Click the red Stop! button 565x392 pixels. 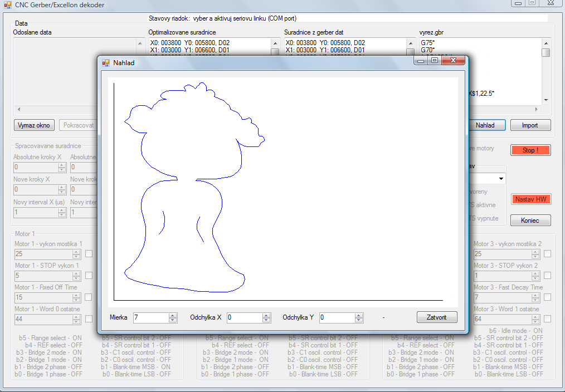pyautogui.click(x=530, y=150)
